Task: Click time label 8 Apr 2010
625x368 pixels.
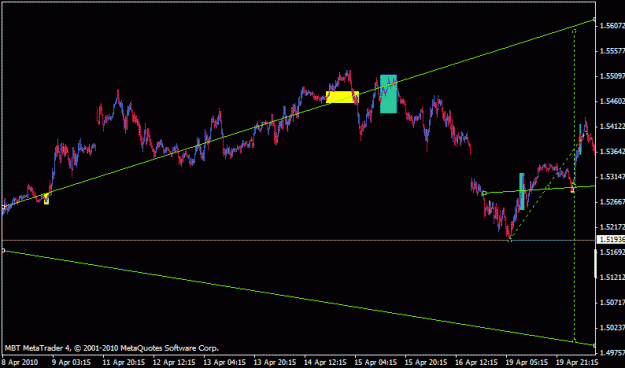Action: tap(20, 362)
